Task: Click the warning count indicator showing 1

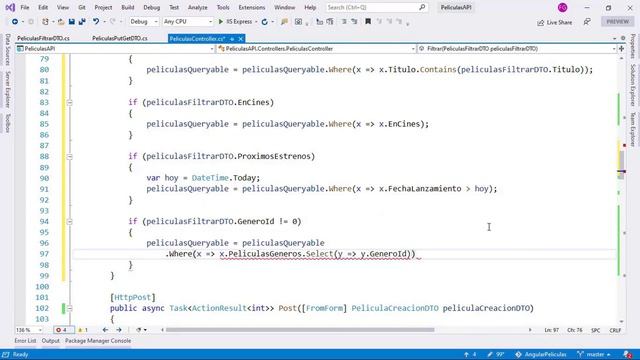Action: 83,330
